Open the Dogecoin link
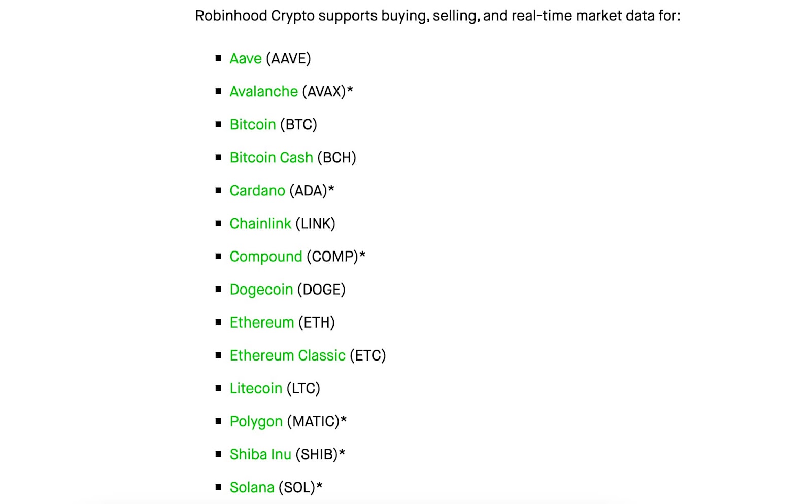This screenshot has height=504, width=812. click(261, 290)
